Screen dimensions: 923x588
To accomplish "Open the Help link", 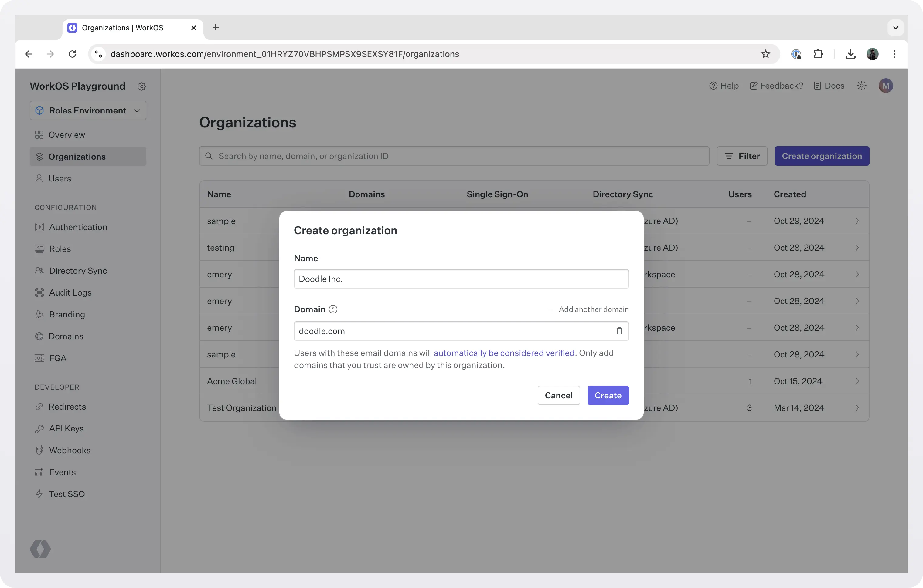I will tap(724, 86).
